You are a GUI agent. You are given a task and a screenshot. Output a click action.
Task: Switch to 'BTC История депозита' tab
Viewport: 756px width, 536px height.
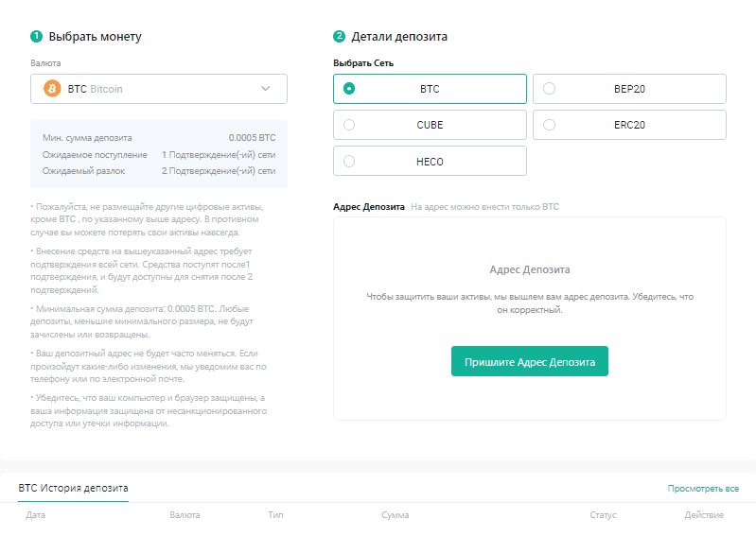pos(73,489)
